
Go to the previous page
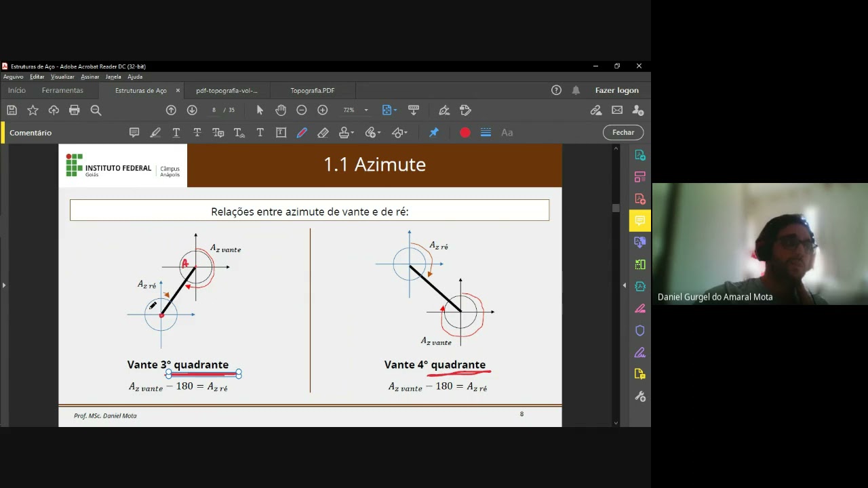[171, 110]
